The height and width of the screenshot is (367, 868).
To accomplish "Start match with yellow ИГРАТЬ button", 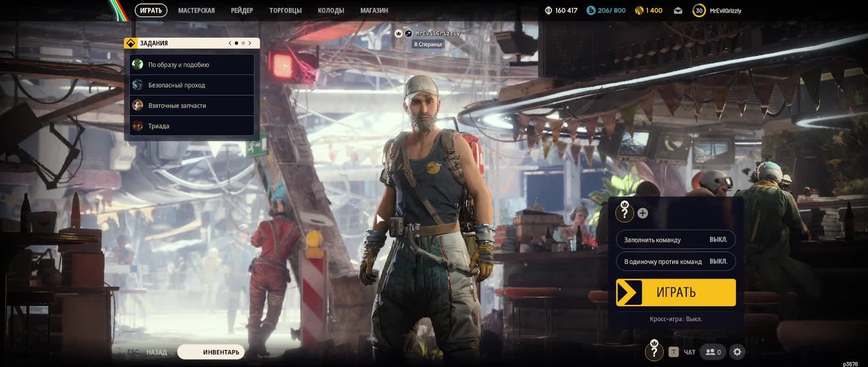I will 675,292.
